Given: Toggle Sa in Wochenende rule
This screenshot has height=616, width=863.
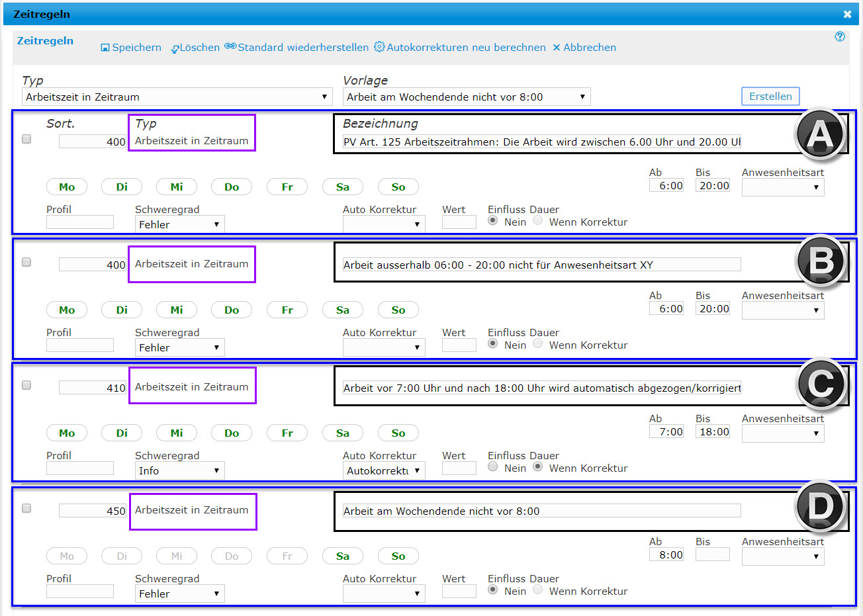Looking at the screenshot, I should pos(343,556).
